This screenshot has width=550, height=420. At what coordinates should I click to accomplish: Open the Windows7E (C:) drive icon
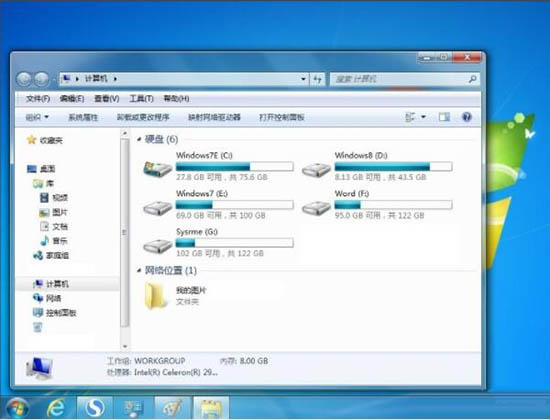pos(158,169)
